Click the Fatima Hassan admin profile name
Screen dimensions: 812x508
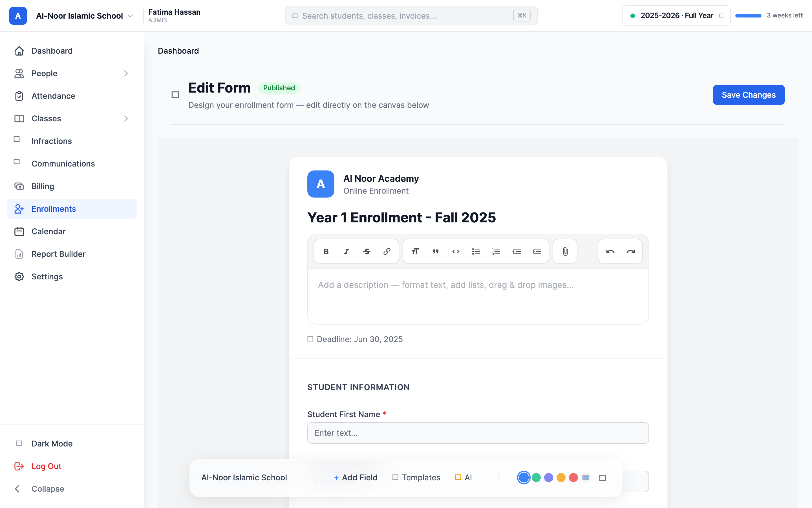pyautogui.click(x=174, y=12)
